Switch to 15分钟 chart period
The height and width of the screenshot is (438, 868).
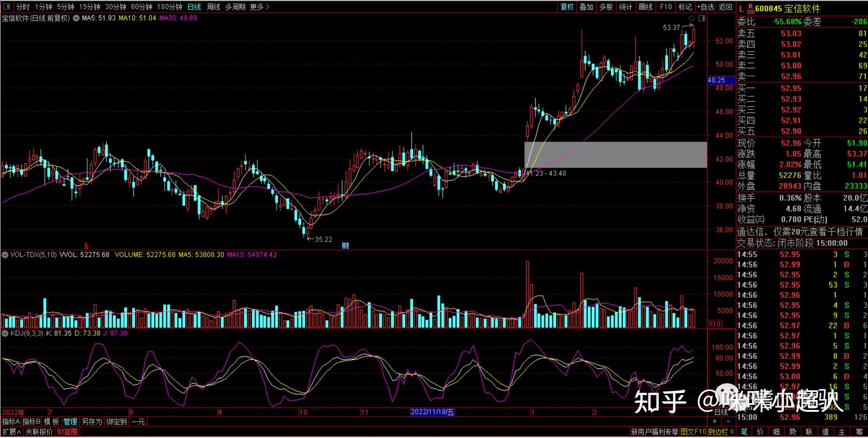coord(90,7)
